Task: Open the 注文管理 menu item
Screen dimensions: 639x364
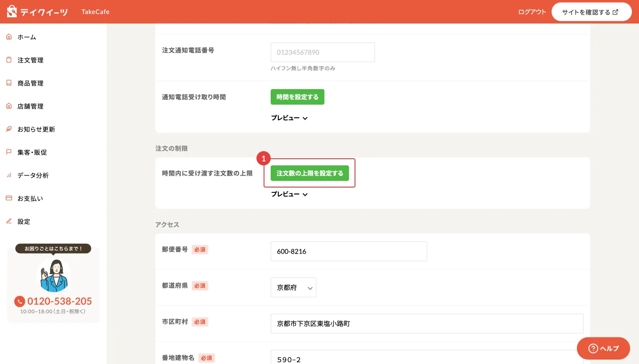Action: tap(31, 60)
